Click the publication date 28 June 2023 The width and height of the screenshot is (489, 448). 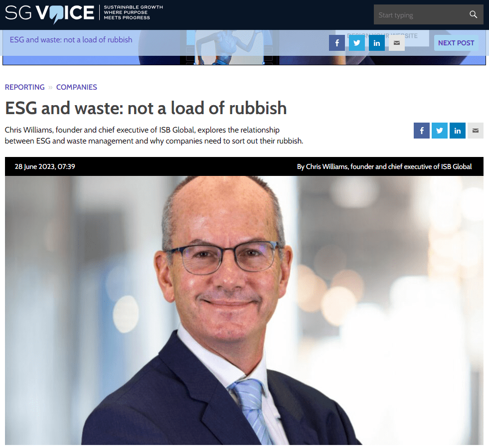(44, 167)
